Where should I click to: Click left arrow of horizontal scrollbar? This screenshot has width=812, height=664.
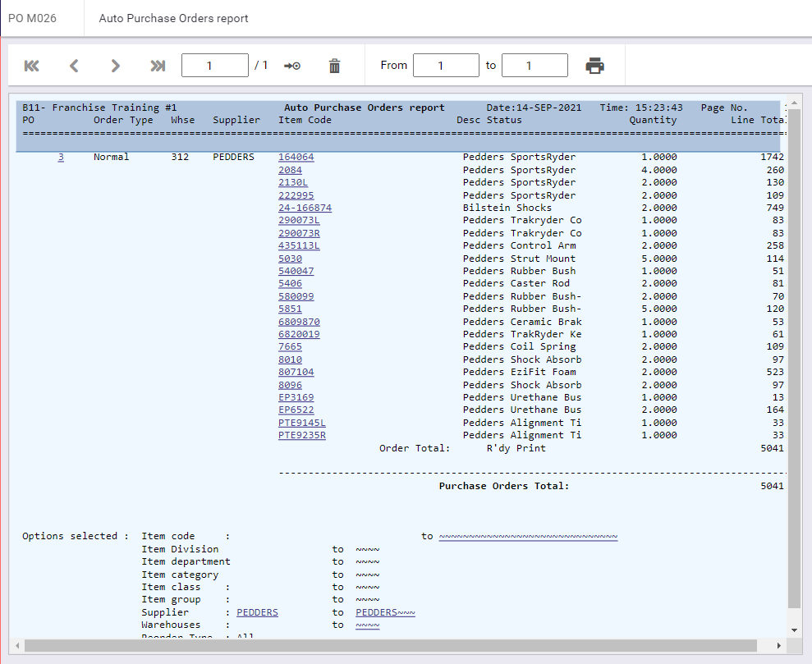click(x=17, y=645)
